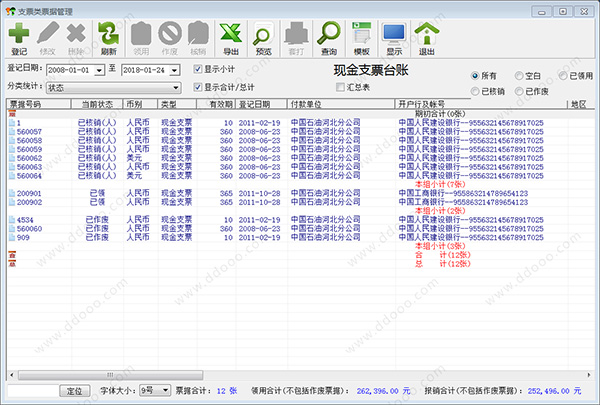Click the 有效期 column header
The height and width of the screenshot is (405, 600).
[x=216, y=104]
